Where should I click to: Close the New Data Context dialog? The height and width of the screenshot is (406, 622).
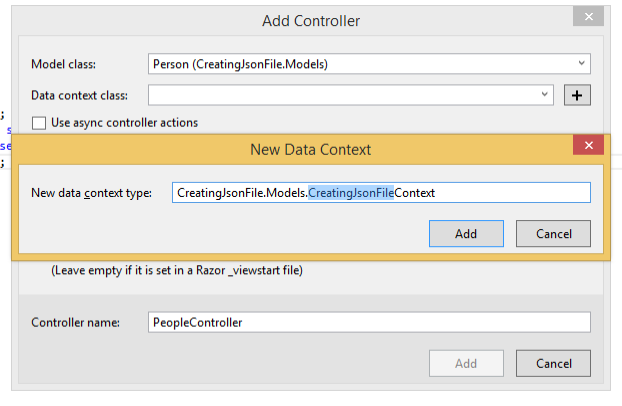click(587, 147)
